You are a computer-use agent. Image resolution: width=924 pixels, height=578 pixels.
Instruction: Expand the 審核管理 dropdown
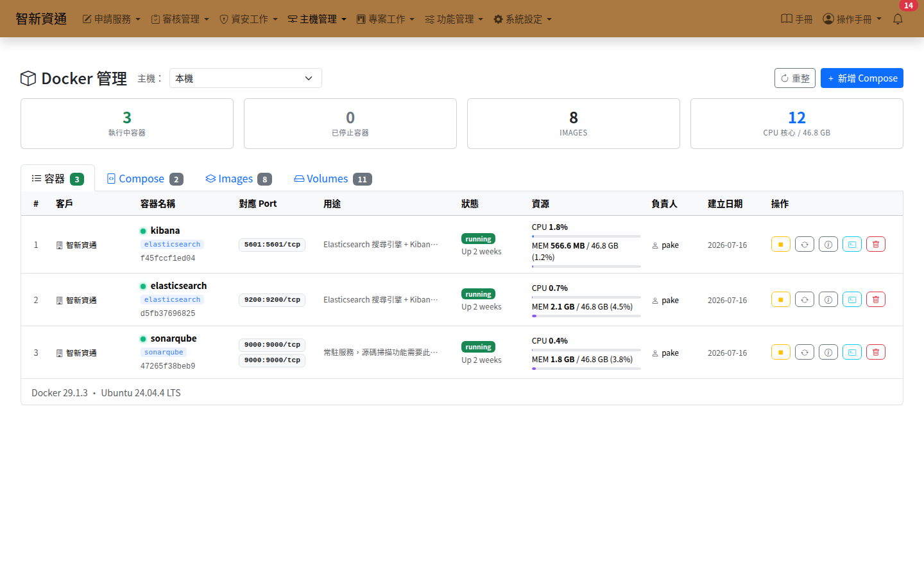click(180, 19)
